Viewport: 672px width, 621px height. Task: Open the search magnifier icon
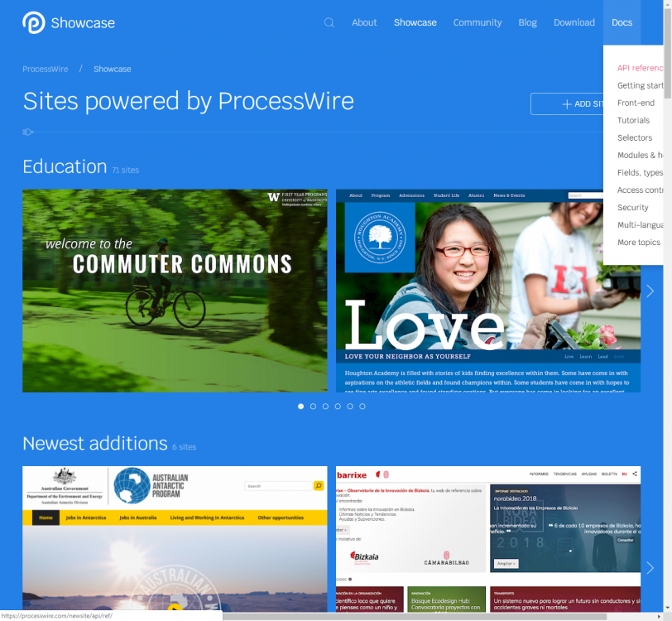tap(329, 22)
